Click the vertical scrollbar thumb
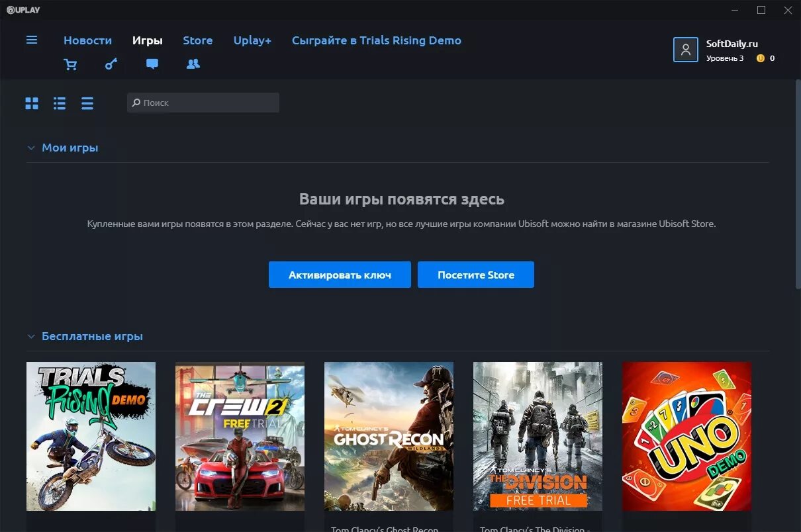This screenshot has width=801, height=532. 798,184
